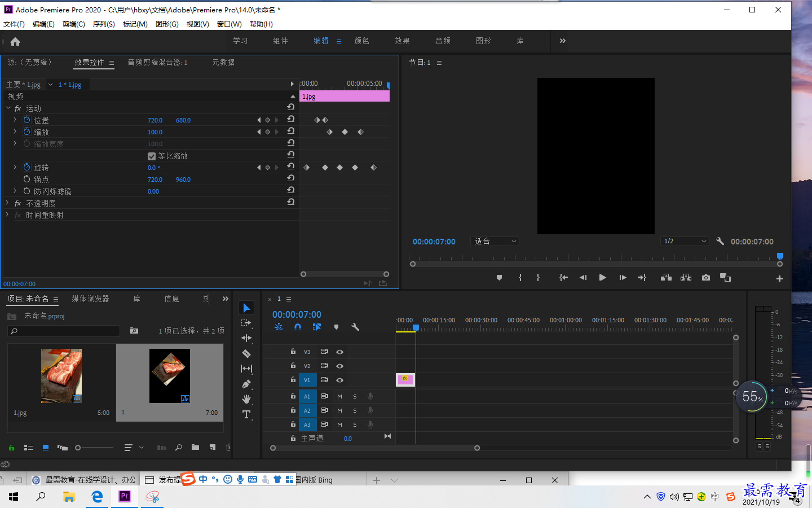Collapse the 运动 effect group
This screenshot has height=508, width=812.
pyautogui.click(x=8, y=108)
